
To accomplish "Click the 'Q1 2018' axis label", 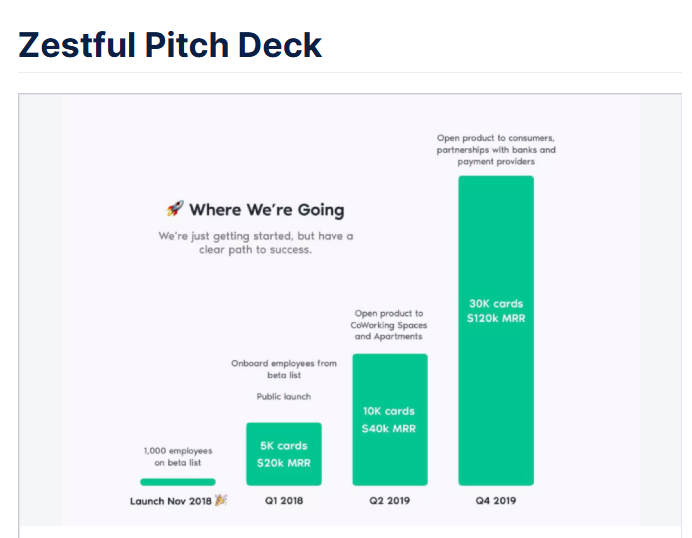I will coord(284,500).
